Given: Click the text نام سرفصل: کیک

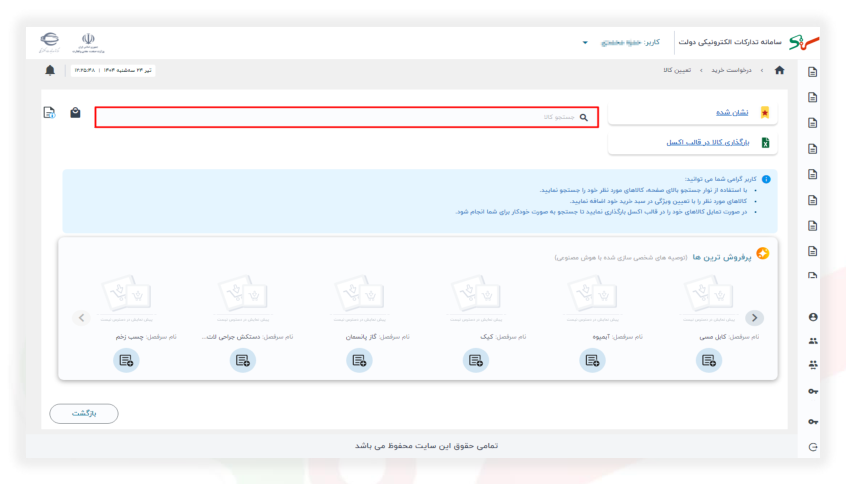Looking at the screenshot, I should coord(503,337).
